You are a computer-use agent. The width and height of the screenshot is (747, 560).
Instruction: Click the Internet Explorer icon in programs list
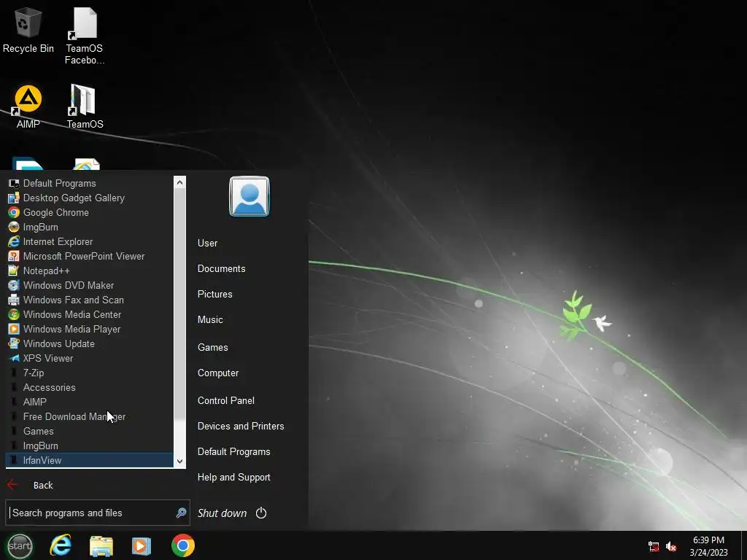point(14,242)
